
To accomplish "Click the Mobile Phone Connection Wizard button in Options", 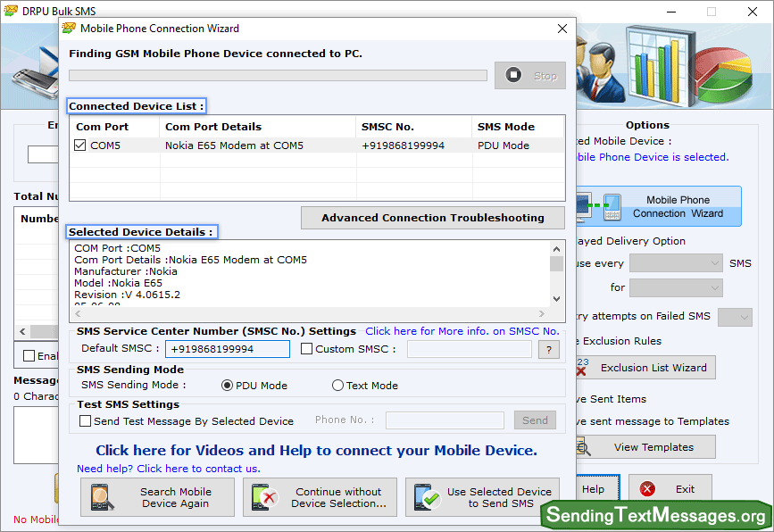I will [659, 206].
